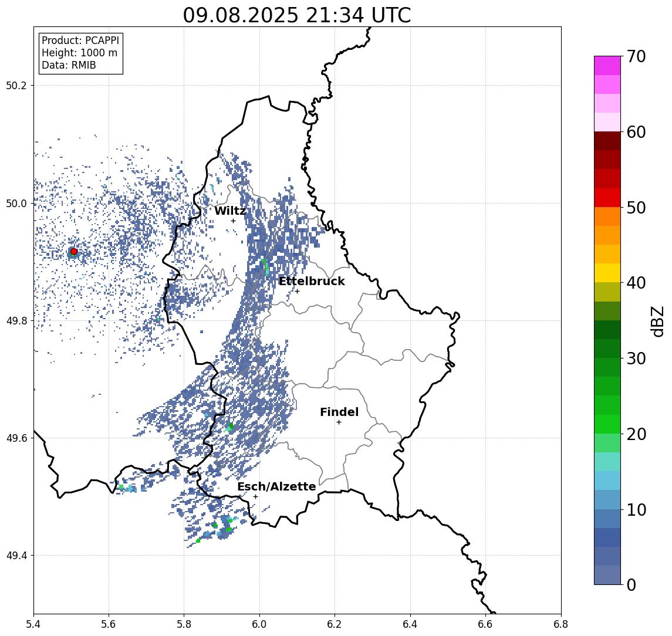672x636 pixels.
Task: Click the 49.8 latitude axis label
Action: 16,320
